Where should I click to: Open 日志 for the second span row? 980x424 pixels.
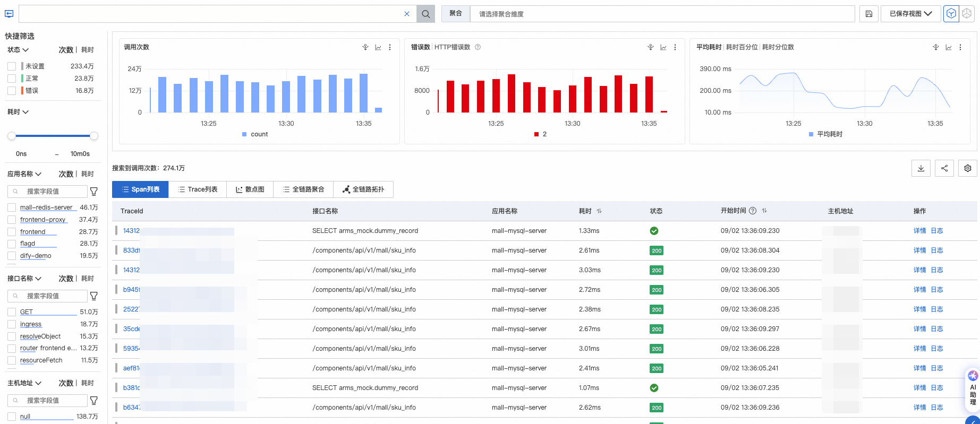point(937,250)
